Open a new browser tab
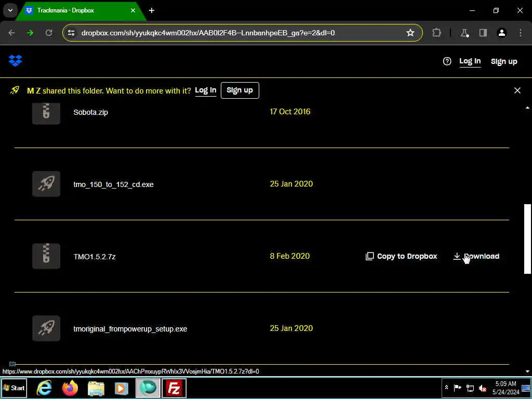 (152, 10)
